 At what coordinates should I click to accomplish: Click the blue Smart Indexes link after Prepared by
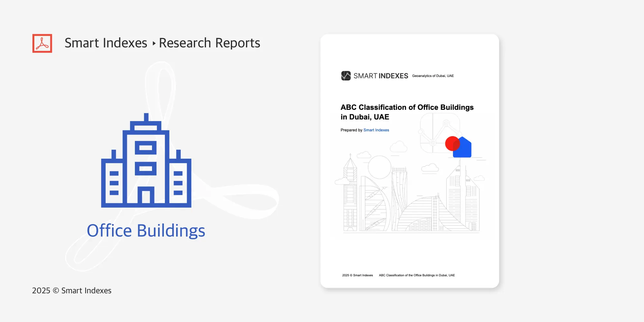[x=376, y=130]
